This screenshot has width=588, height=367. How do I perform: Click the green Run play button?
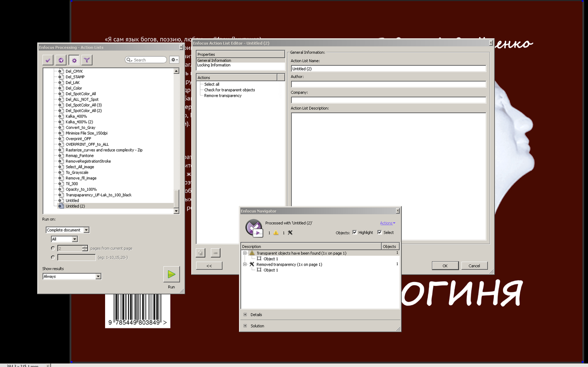171,274
